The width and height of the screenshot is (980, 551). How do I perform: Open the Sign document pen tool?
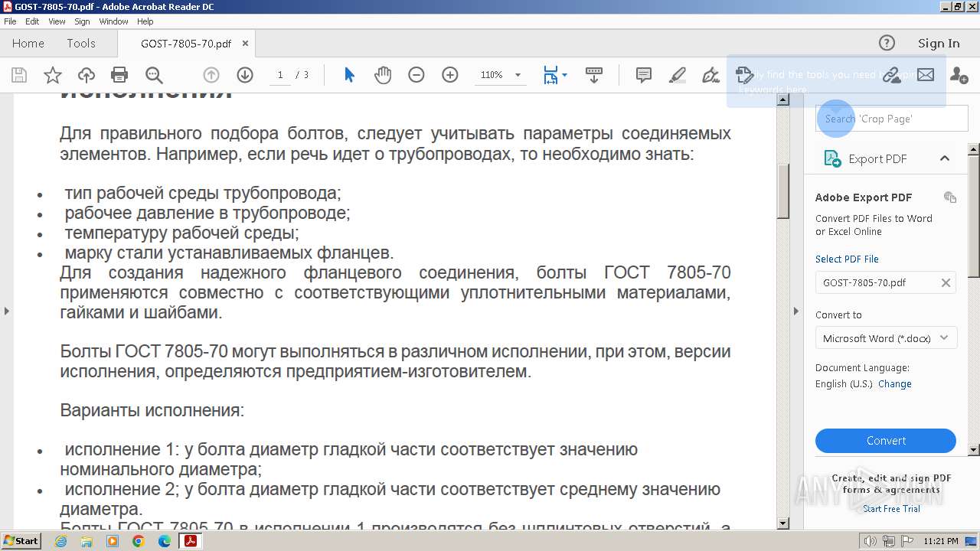pos(711,75)
